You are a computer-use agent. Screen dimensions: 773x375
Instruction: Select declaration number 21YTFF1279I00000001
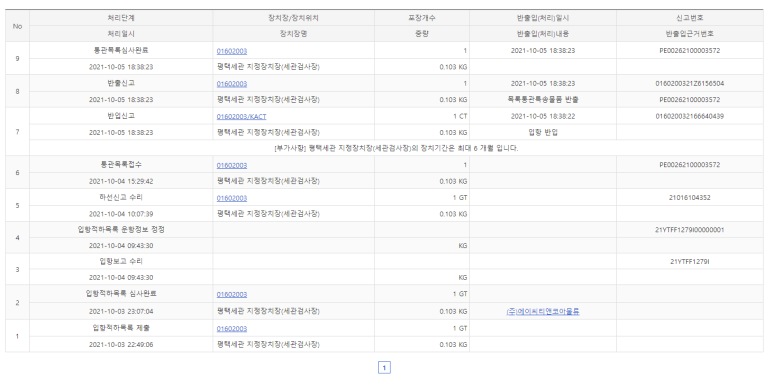click(690, 230)
